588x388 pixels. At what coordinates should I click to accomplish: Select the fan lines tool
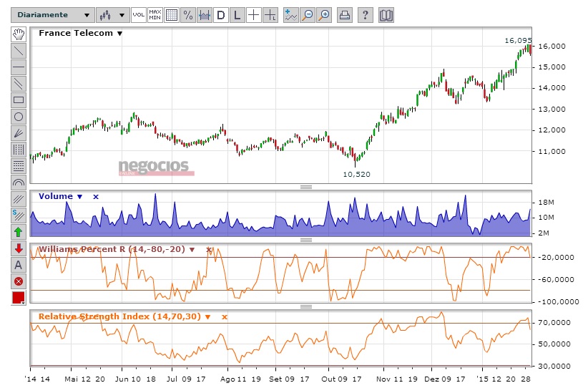point(19,133)
